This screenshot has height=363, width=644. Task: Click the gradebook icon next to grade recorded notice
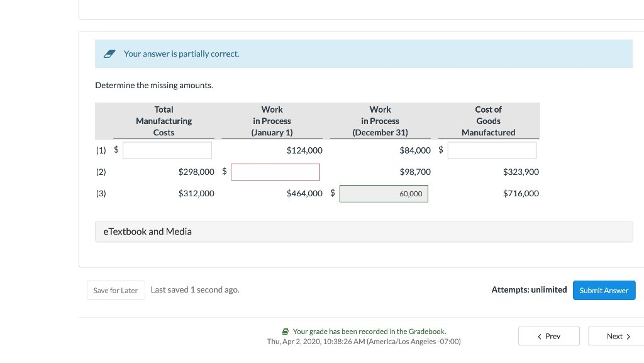[286, 332]
